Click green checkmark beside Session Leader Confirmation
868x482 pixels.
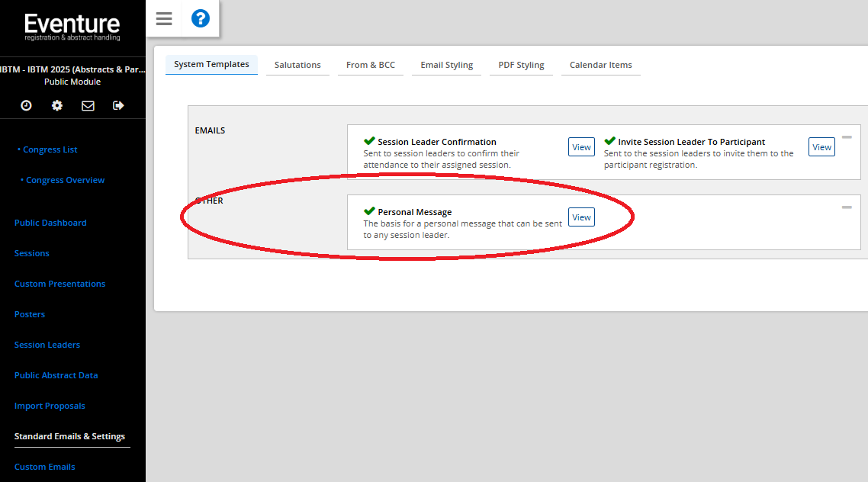tap(369, 141)
